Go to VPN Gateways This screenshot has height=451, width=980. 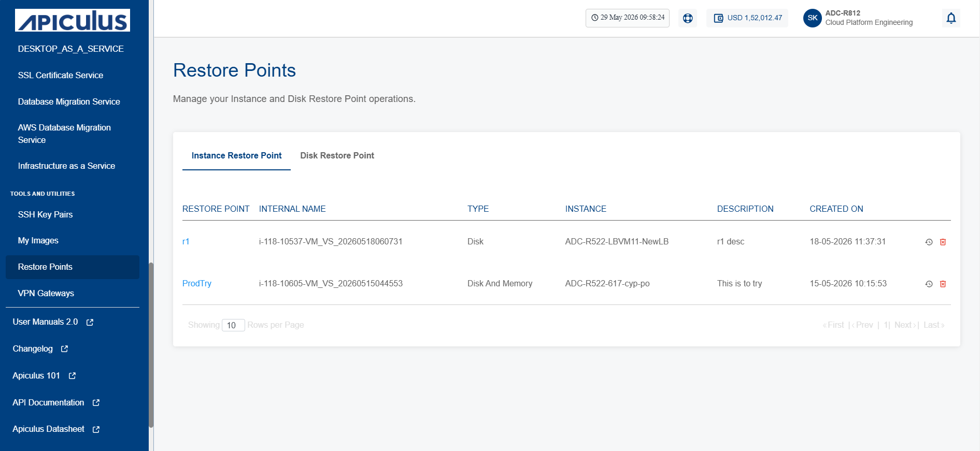(46, 293)
